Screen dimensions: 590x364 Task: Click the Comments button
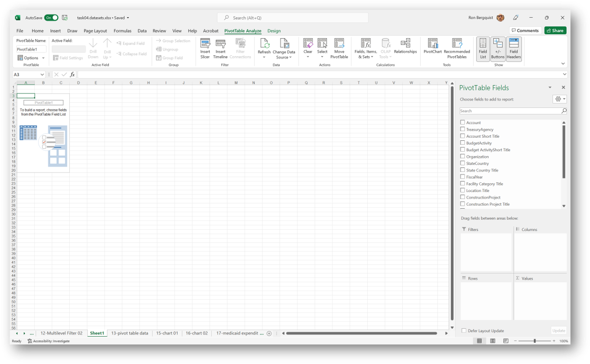[525, 30]
